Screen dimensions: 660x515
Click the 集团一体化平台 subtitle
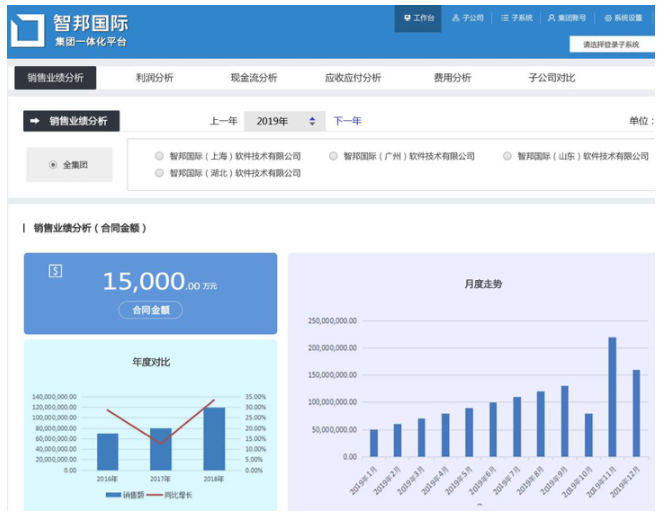90,42
